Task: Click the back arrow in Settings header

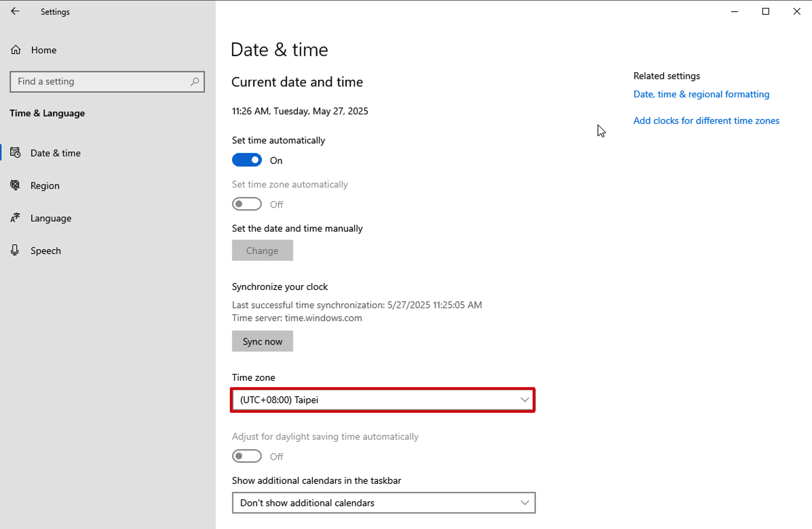Action: [x=15, y=11]
